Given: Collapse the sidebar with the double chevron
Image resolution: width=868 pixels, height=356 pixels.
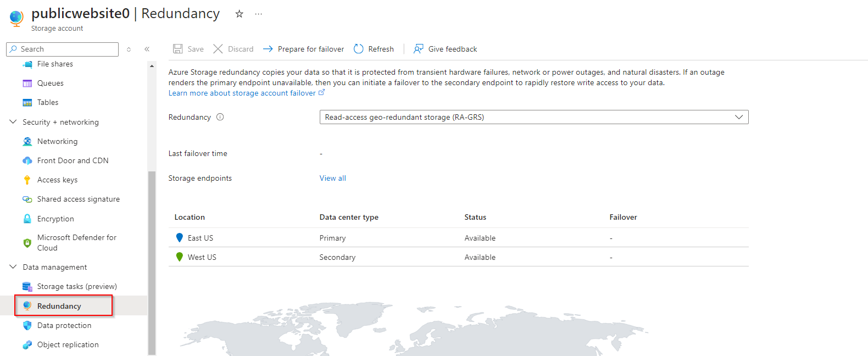Looking at the screenshot, I should [147, 49].
